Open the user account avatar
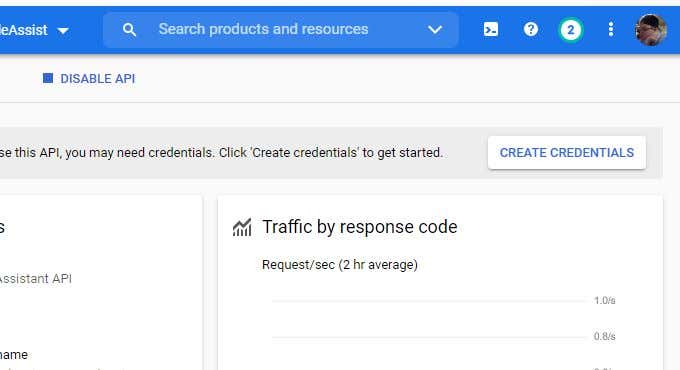The image size is (680, 370). 651,30
